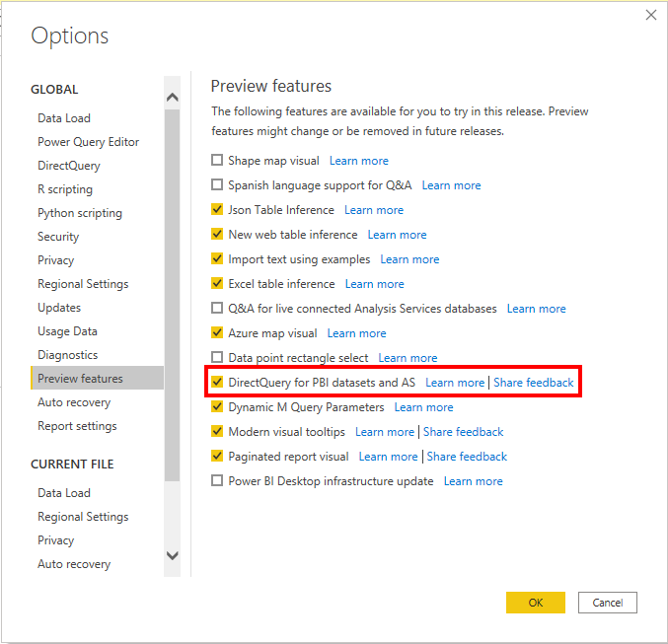Uncheck Azure map visual

pyautogui.click(x=217, y=332)
